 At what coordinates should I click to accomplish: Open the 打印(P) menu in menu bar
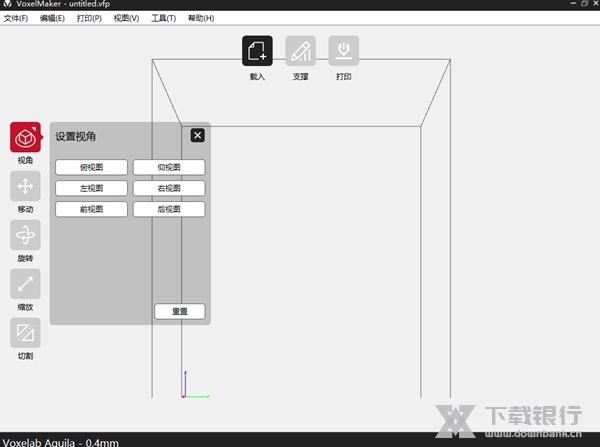[x=90, y=18]
